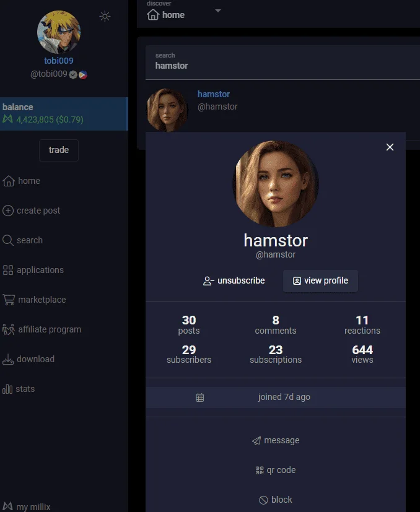420x512 pixels.
Task: Click the block prohibition icon
Action: tap(263, 500)
